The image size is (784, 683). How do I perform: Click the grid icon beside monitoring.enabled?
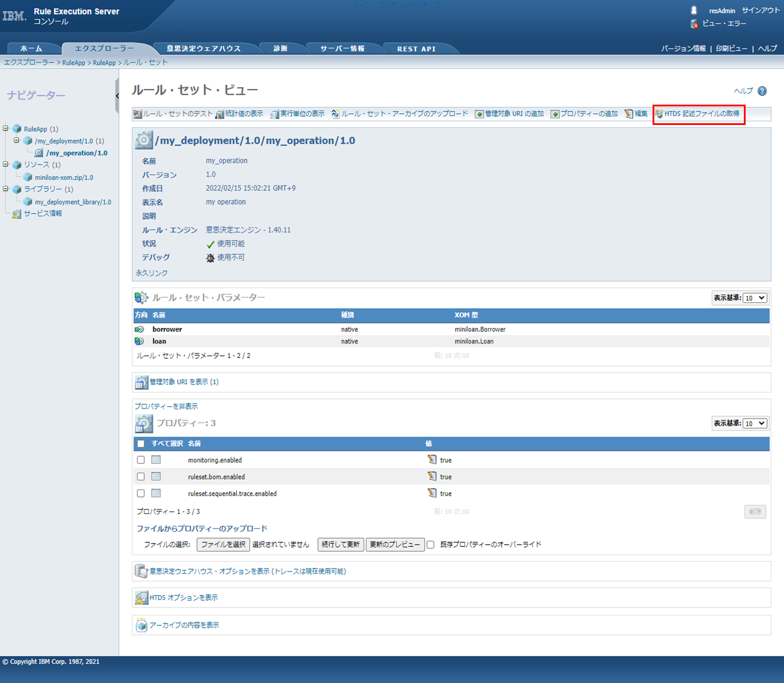tap(156, 460)
